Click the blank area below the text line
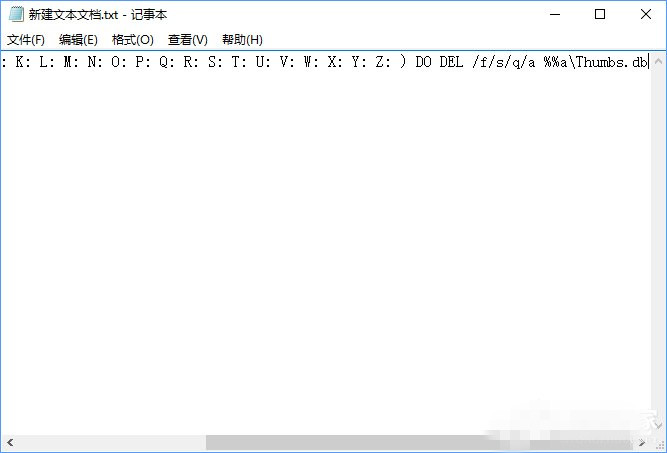 coord(330,250)
